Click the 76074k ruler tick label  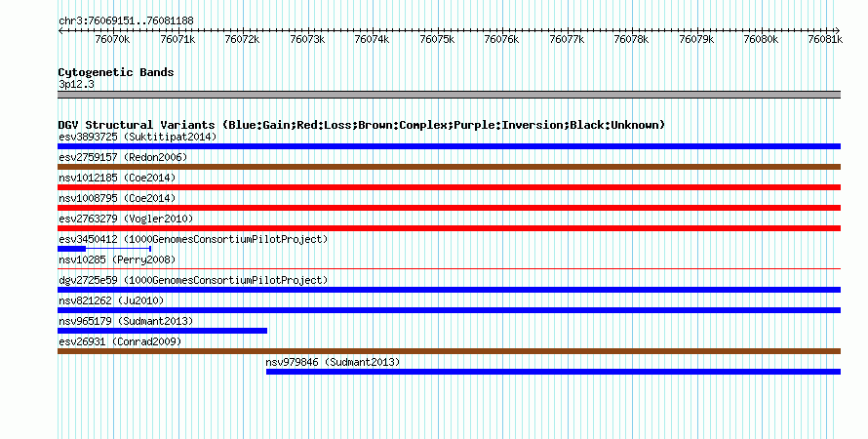372,39
